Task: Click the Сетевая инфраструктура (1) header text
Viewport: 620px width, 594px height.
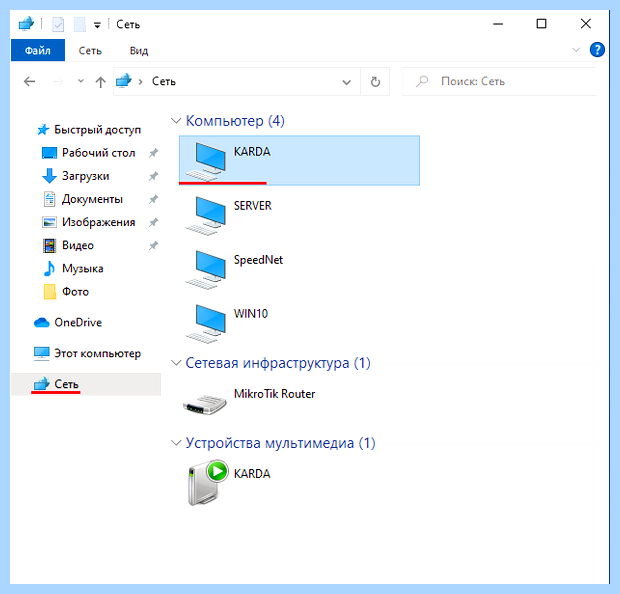Action: [x=278, y=363]
